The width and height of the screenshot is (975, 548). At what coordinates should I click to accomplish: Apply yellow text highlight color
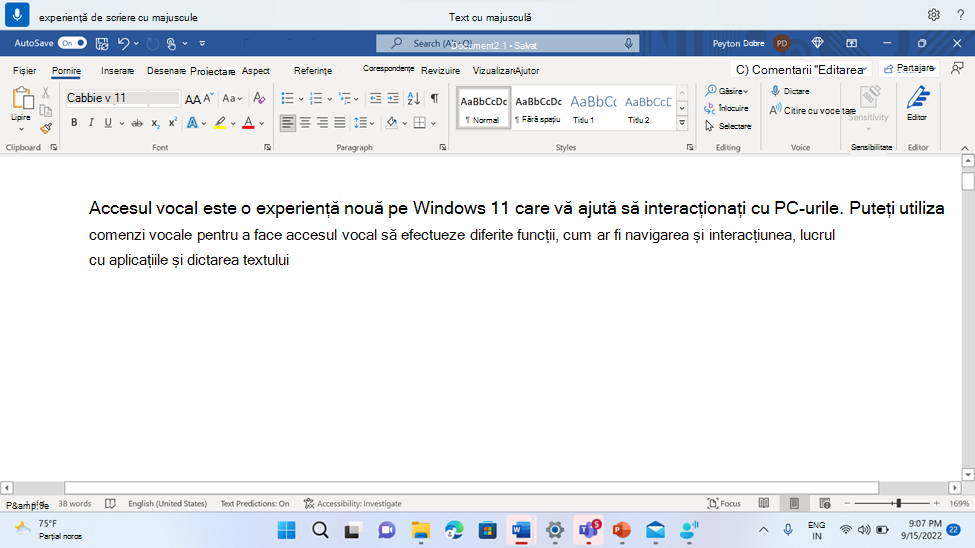220,123
